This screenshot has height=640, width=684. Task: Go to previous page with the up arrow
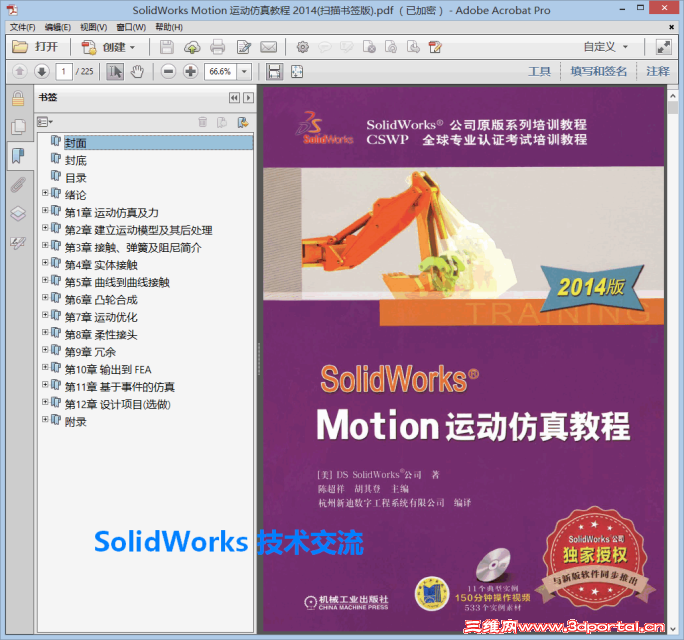pos(19,71)
